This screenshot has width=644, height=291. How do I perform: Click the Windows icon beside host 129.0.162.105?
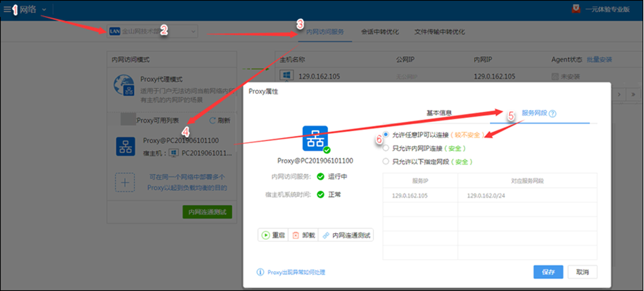(286, 76)
